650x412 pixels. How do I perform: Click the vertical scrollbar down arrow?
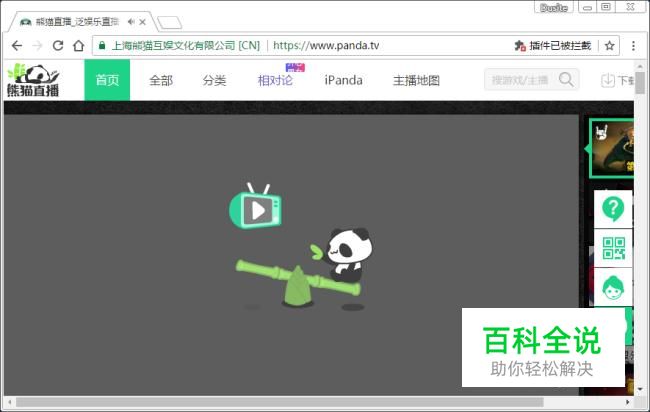(640, 389)
